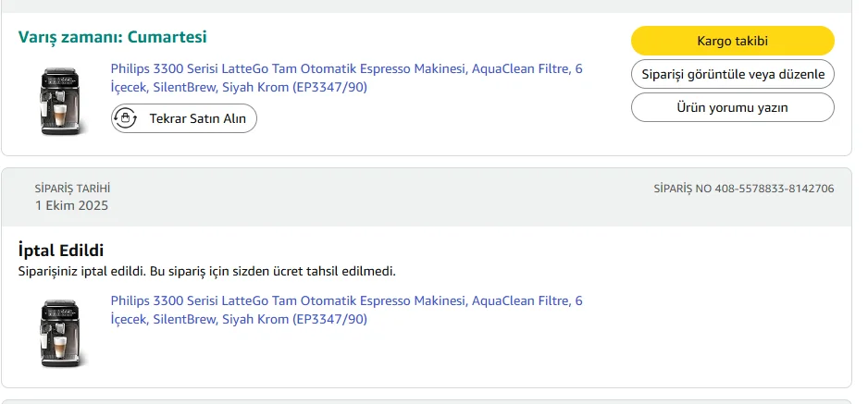Image resolution: width=868 pixels, height=404 pixels.
Task: Click the İptal Edildi heading
Action: pos(61,251)
